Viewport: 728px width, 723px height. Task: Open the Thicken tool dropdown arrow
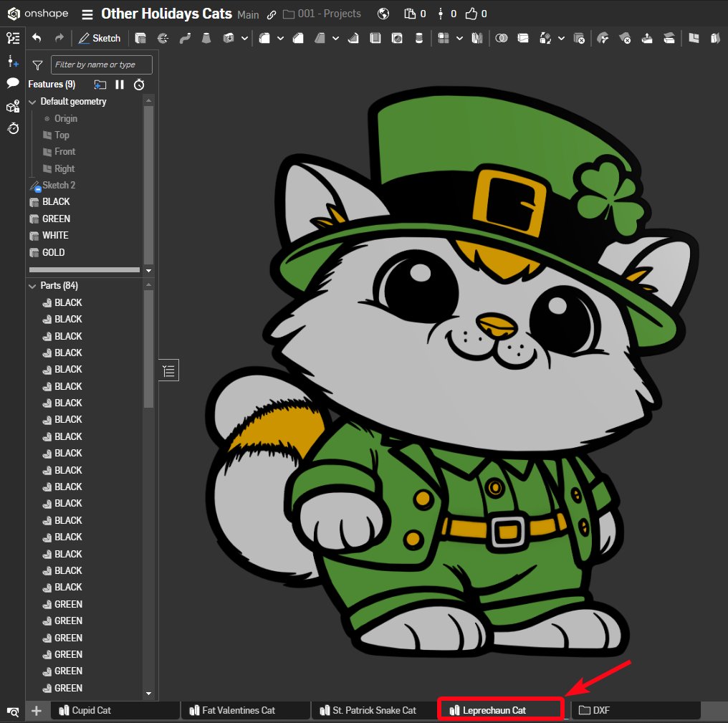(244, 38)
